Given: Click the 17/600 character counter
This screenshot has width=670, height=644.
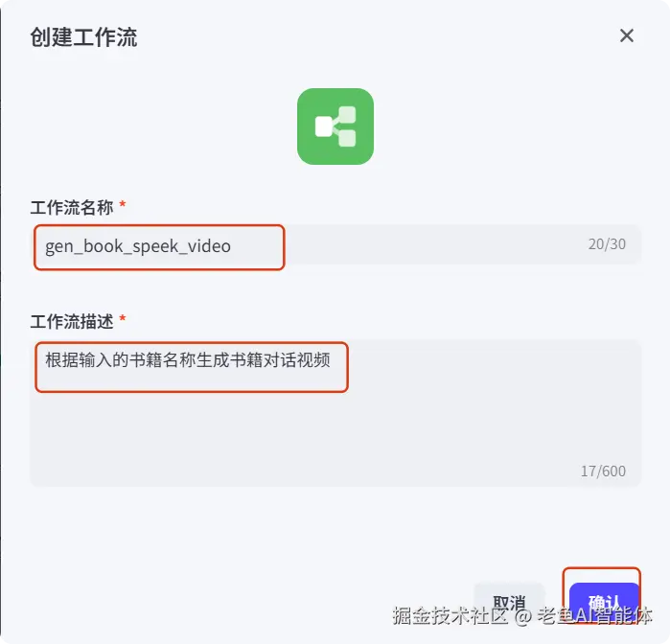Looking at the screenshot, I should point(603,471).
